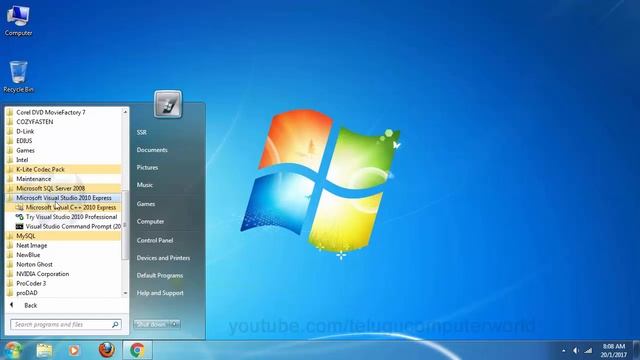
Task: Launch Firefox from the taskbar
Action: tap(107, 350)
